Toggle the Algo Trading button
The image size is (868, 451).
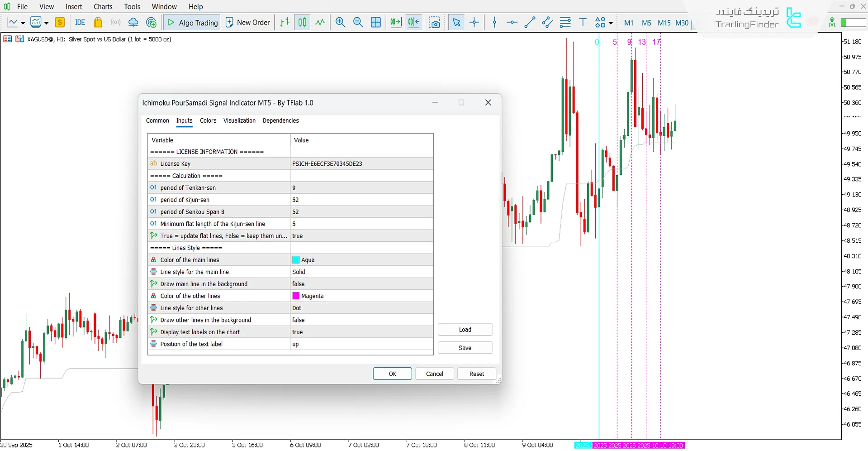click(x=192, y=23)
